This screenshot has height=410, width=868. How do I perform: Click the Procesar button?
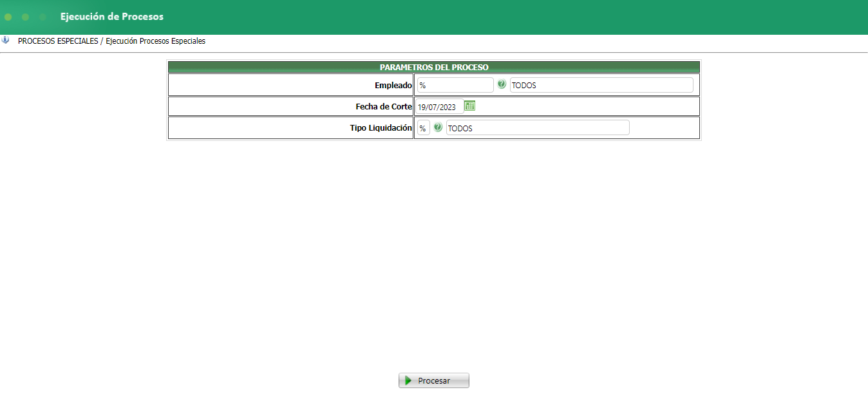pyautogui.click(x=434, y=380)
